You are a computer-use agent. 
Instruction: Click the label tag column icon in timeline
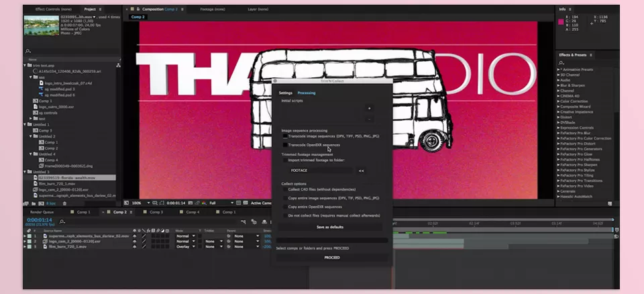[29, 231]
